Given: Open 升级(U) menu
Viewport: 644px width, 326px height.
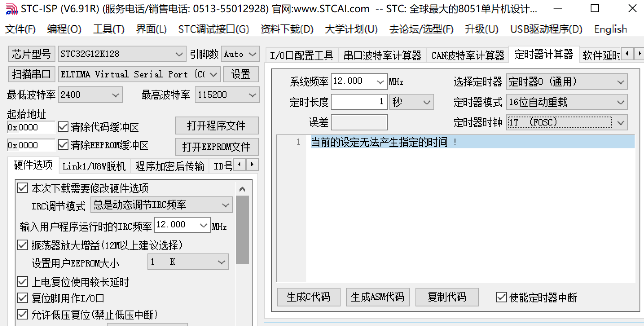Looking at the screenshot, I should tap(481, 29).
